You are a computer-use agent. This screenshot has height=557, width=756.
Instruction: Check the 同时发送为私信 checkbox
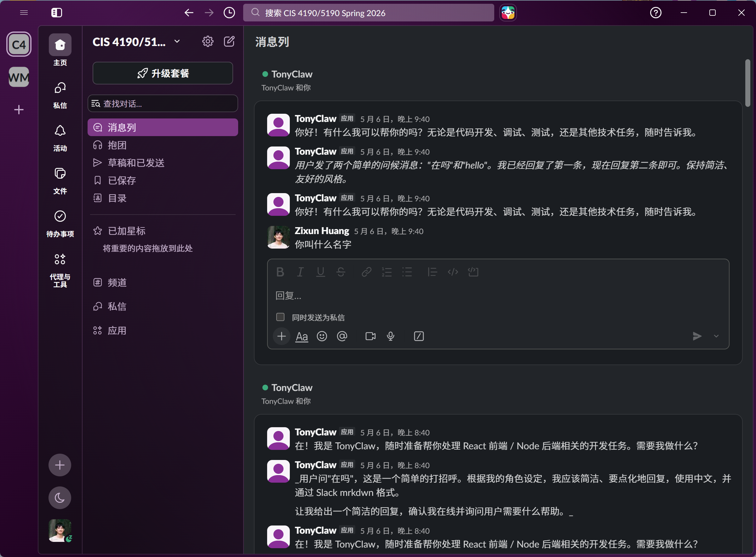click(x=280, y=317)
